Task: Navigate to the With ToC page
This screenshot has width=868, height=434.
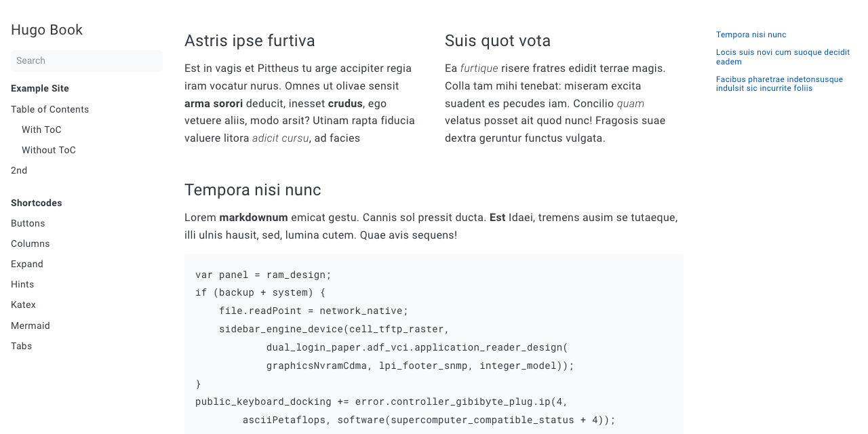Action: point(41,130)
